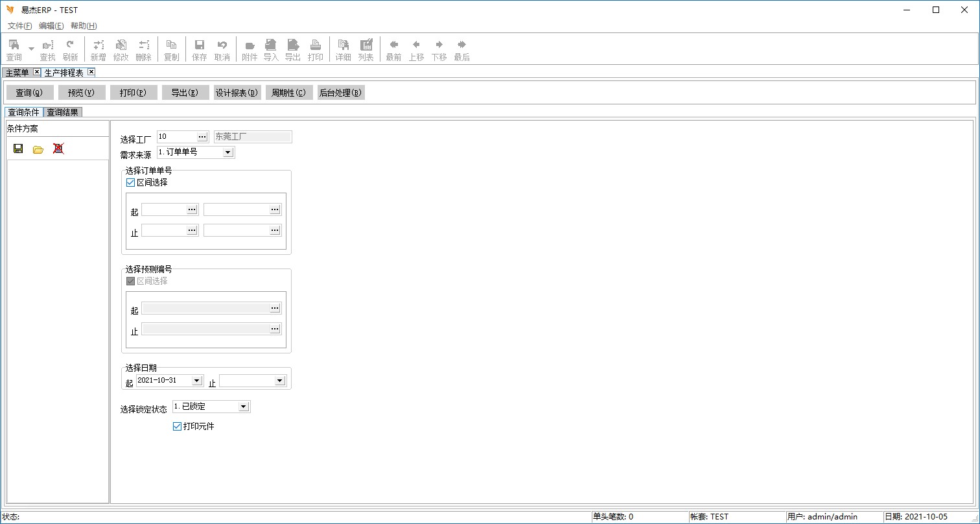Close the 生产排程表 tab
980x524 pixels.
(91, 72)
